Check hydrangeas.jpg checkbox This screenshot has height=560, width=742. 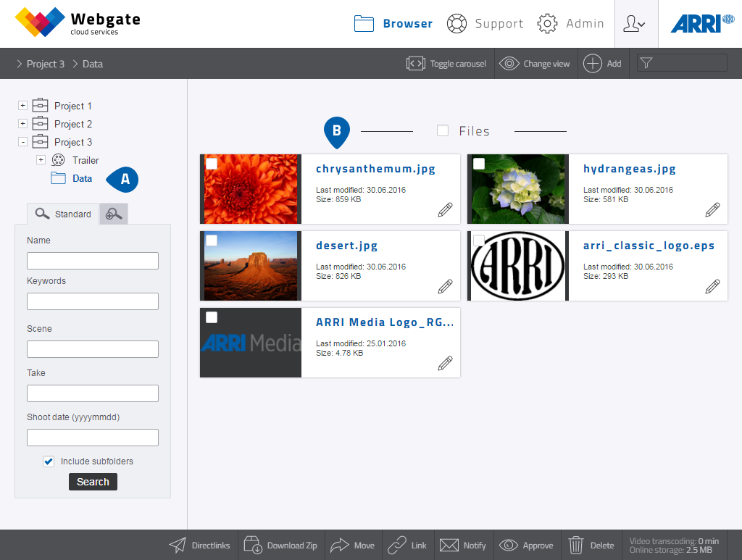(x=479, y=164)
